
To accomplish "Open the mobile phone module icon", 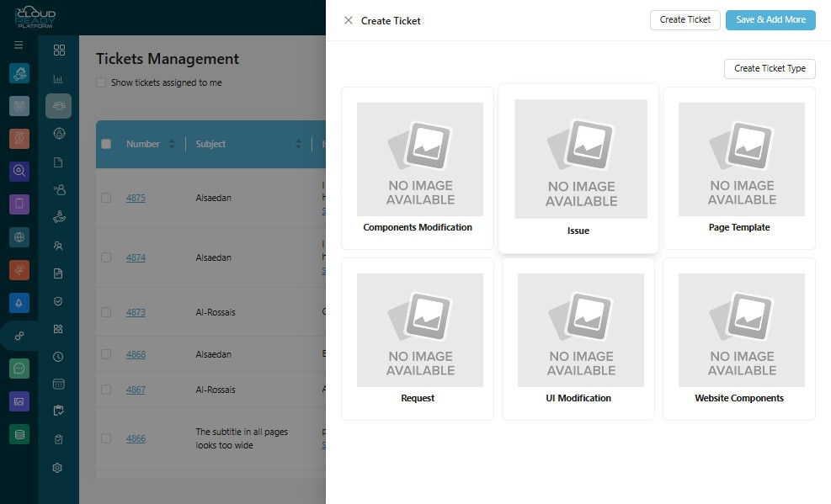I will click(x=19, y=204).
